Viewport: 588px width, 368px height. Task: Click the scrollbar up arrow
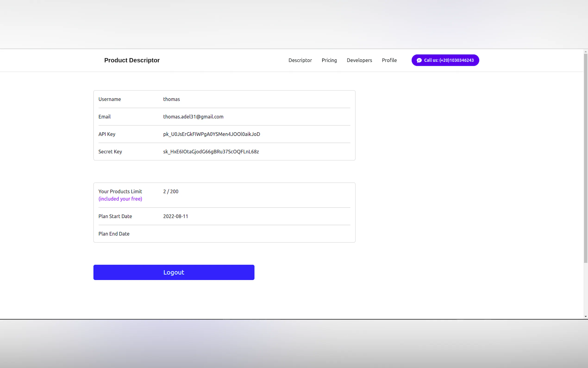coord(585,52)
